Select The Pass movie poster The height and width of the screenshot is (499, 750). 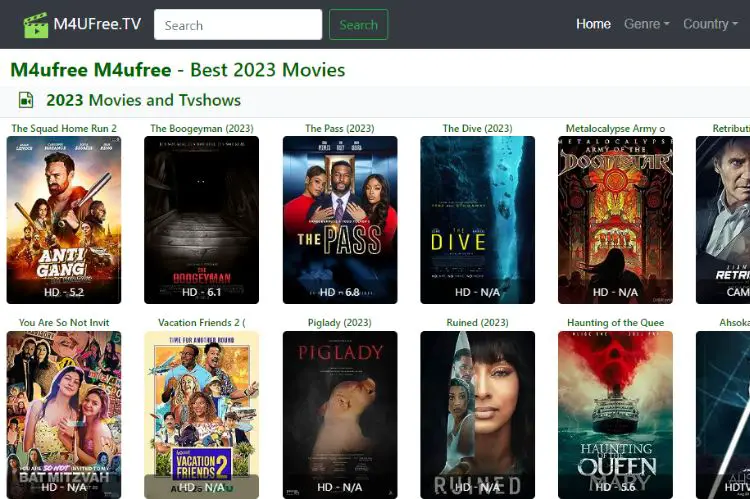(340, 220)
